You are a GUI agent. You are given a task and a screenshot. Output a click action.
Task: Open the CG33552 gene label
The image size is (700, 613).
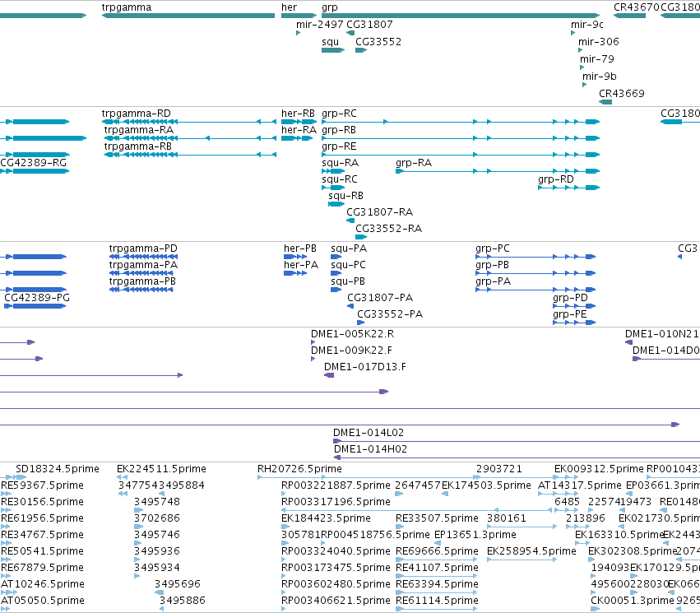(x=378, y=41)
